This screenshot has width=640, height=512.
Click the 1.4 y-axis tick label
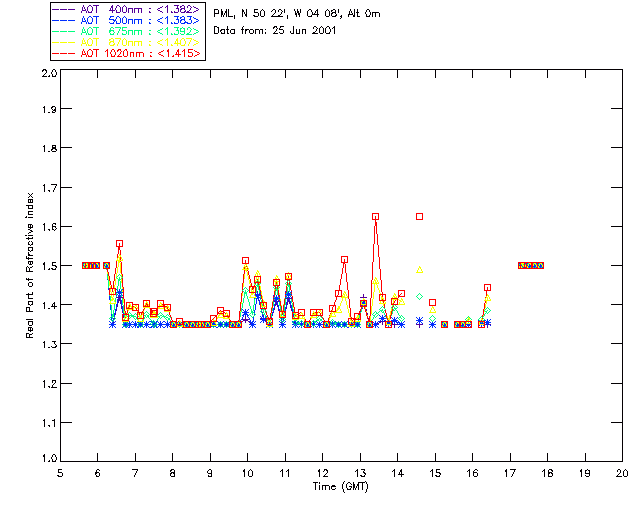[x=49, y=305]
